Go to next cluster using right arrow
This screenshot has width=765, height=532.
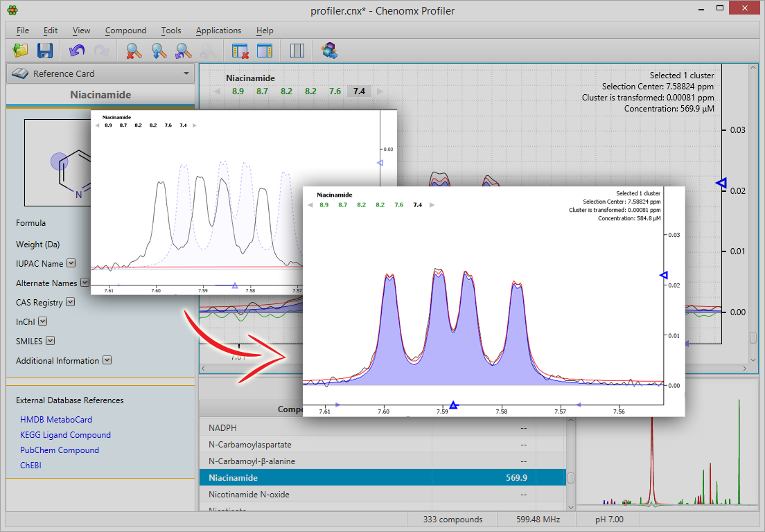tap(380, 91)
